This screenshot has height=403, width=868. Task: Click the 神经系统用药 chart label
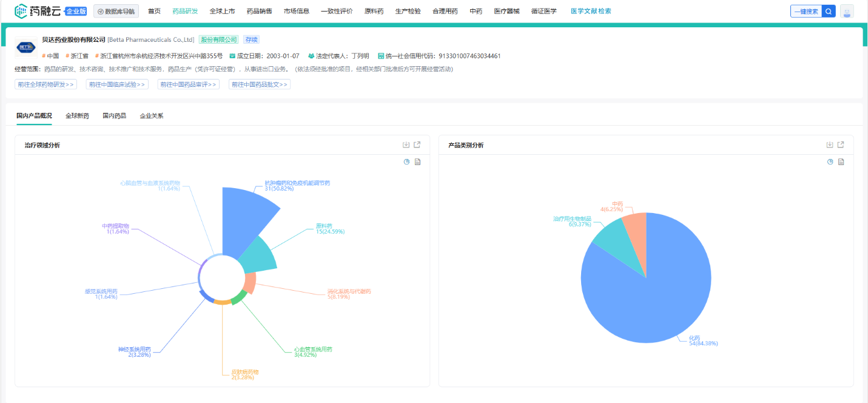(x=135, y=352)
